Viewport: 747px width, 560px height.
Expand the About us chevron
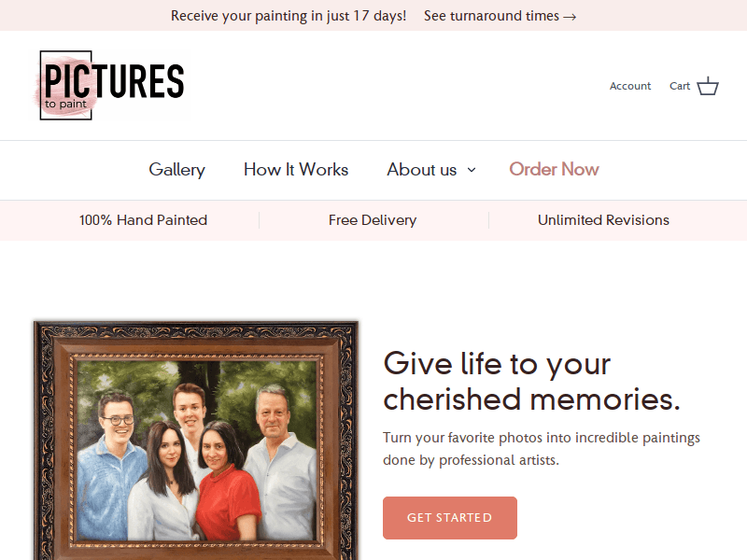coord(472,170)
